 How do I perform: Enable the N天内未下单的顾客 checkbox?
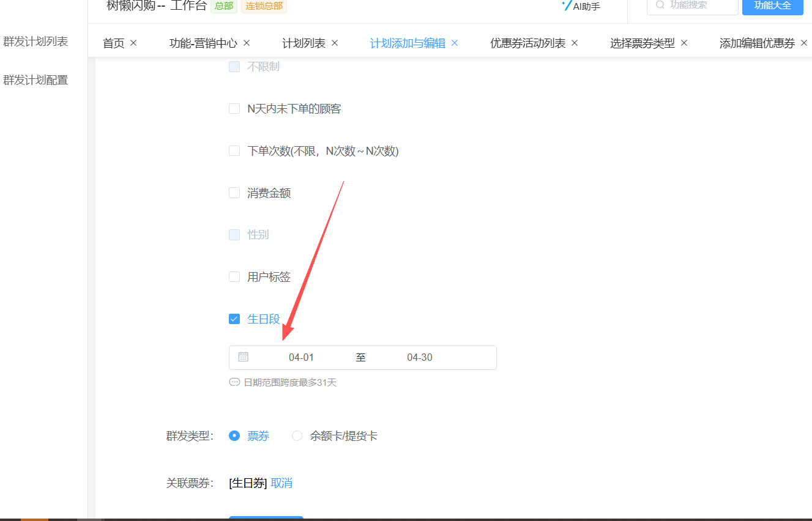pyautogui.click(x=234, y=109)
